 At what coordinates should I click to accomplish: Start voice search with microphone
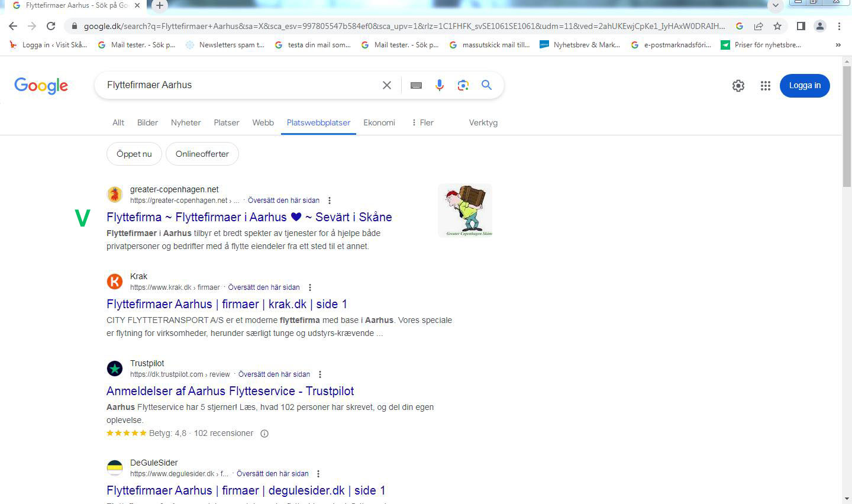440,85
